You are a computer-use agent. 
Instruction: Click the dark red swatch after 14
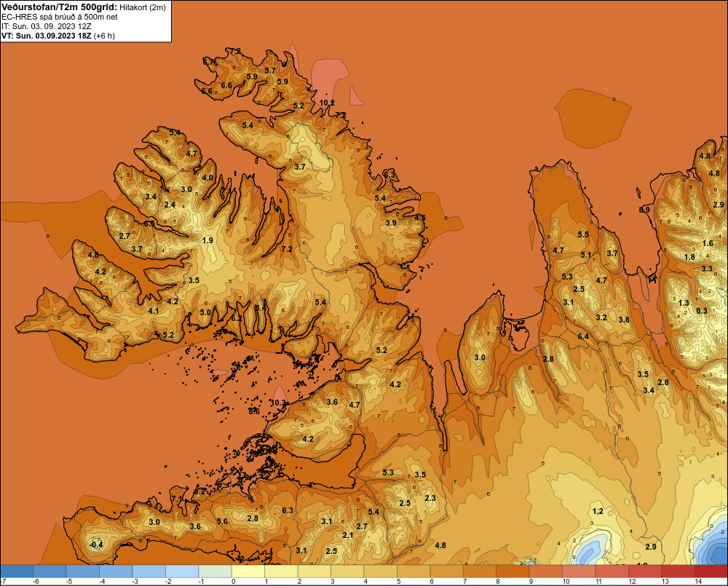tap(711, 571)
